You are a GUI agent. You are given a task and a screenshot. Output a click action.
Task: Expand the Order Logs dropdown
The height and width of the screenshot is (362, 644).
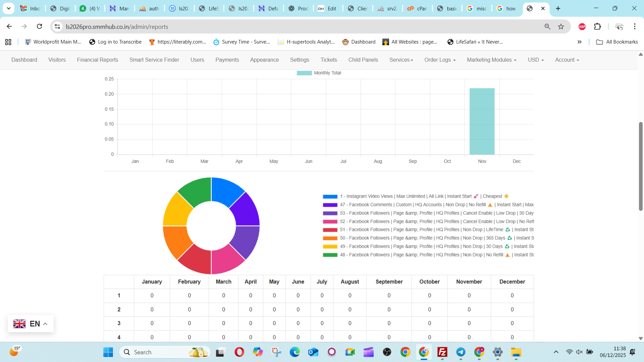click(440, 60)
